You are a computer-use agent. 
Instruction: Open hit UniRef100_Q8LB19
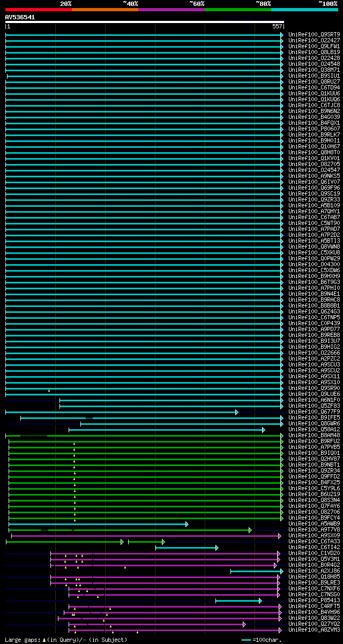(314, 52)
